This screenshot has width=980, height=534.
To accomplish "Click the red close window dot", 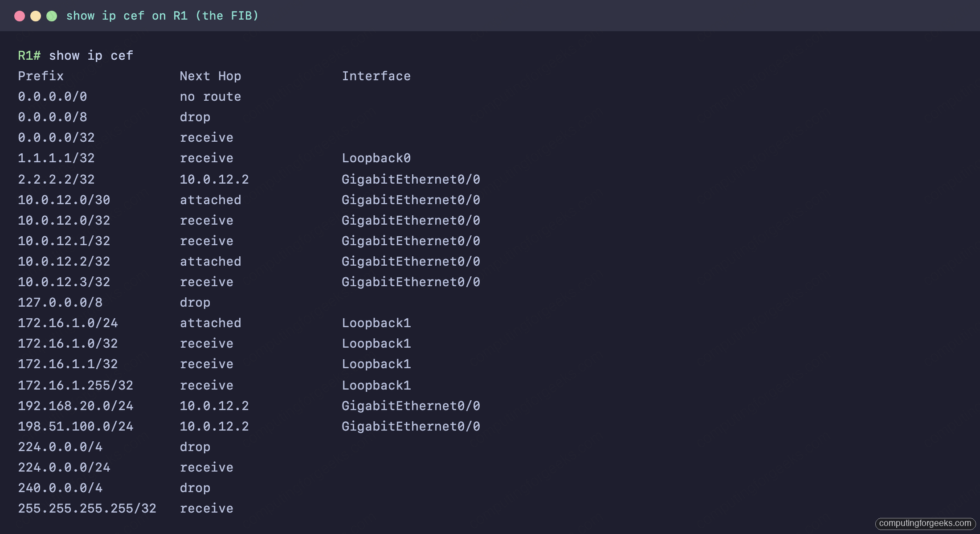I will click(x=20, y=16).
